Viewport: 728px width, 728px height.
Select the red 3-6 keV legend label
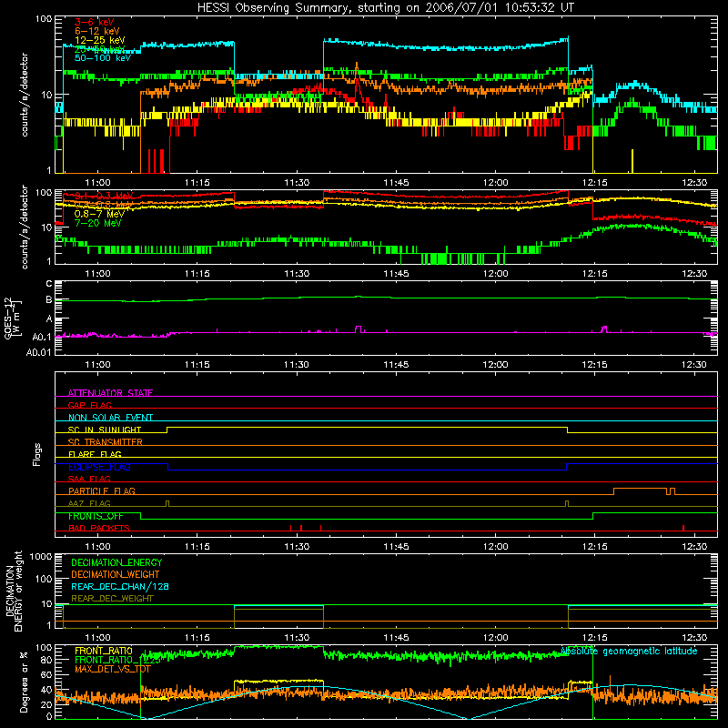coord(95,22)
